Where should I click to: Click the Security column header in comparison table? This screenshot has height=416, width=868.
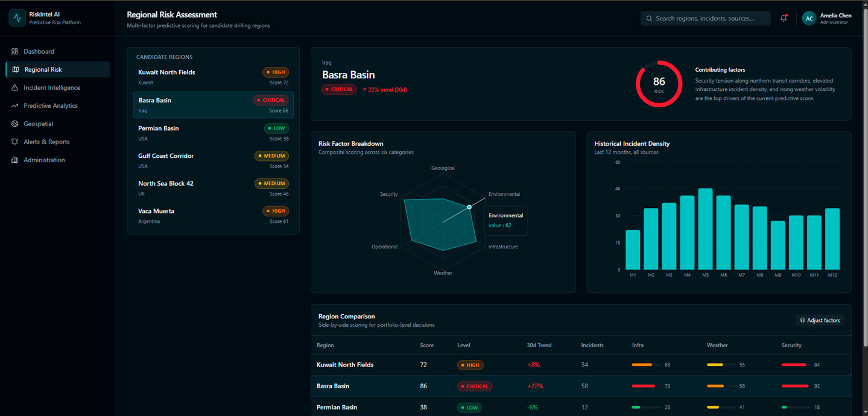click(x=791, y=345)
